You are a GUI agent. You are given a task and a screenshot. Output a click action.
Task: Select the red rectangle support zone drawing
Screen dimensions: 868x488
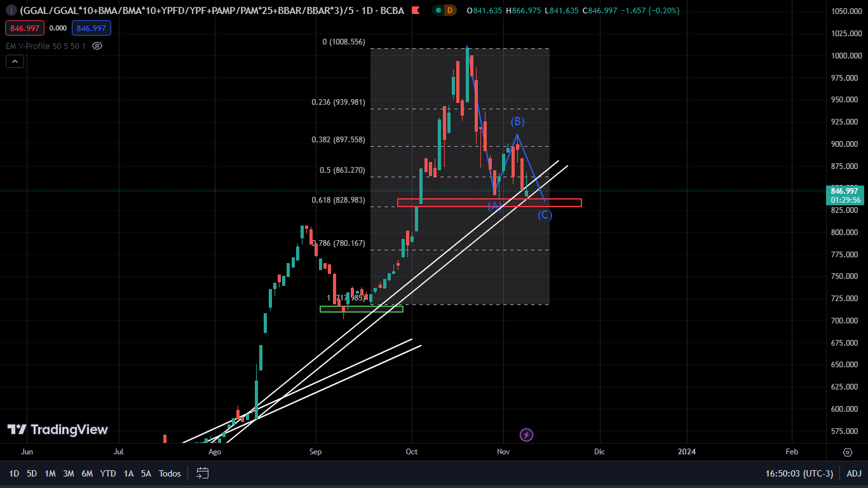[x=489, y=203]
